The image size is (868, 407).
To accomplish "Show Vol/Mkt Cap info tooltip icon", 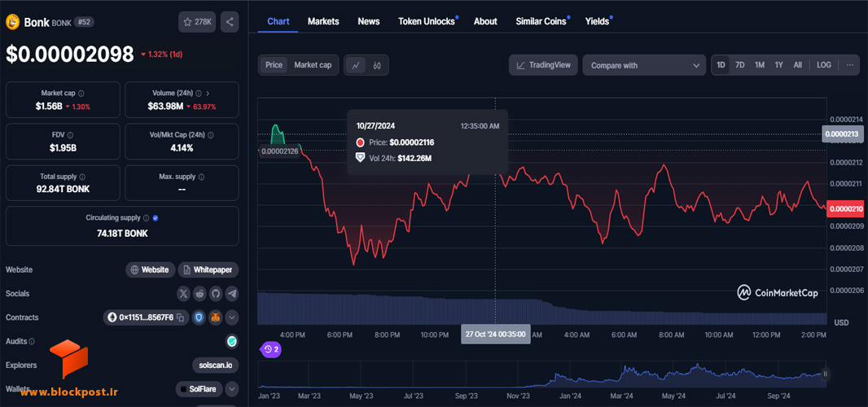I will pyautogui.click(x=211, y=135).
